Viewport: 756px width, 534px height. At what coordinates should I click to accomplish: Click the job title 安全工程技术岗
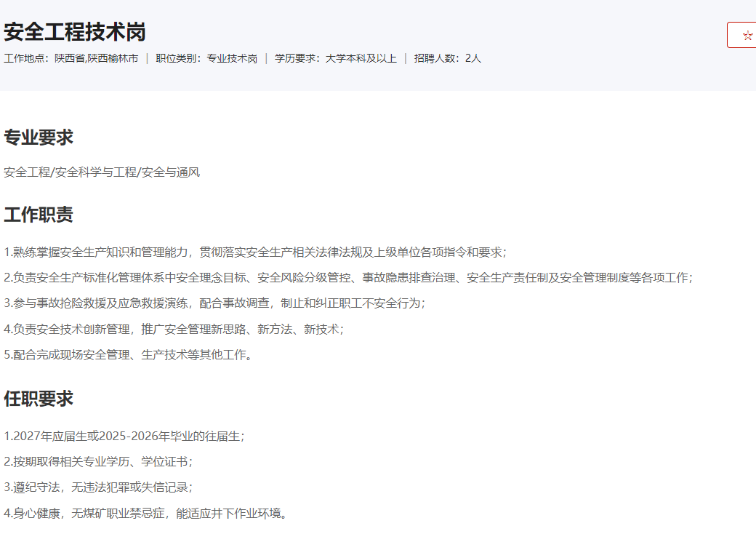[x=75, y=32]
